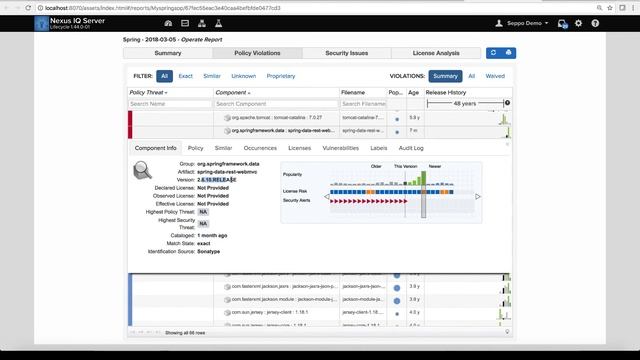Select the tomcat-catalina 7.0.27 component row

coord(320,118)
